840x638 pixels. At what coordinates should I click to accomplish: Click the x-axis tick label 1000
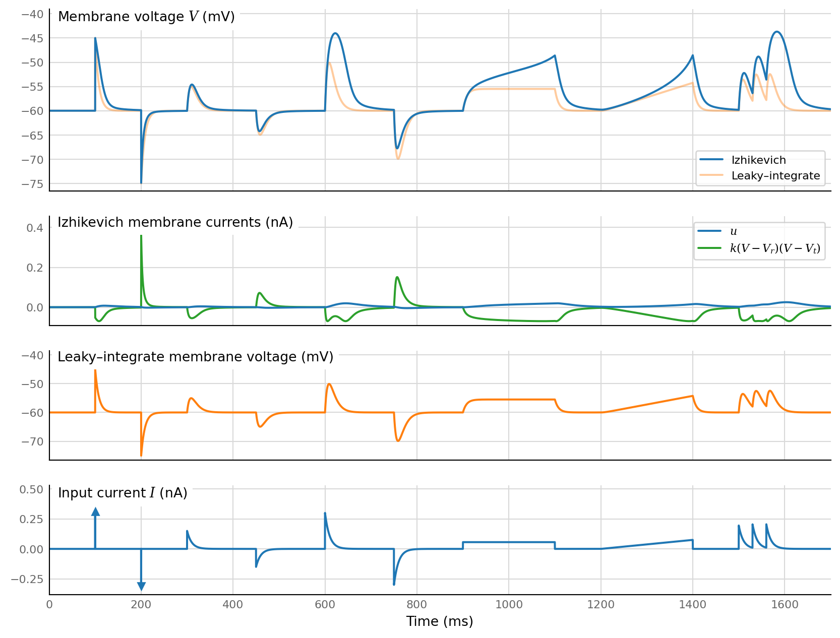pyautogui.click(x=509, y=605)
